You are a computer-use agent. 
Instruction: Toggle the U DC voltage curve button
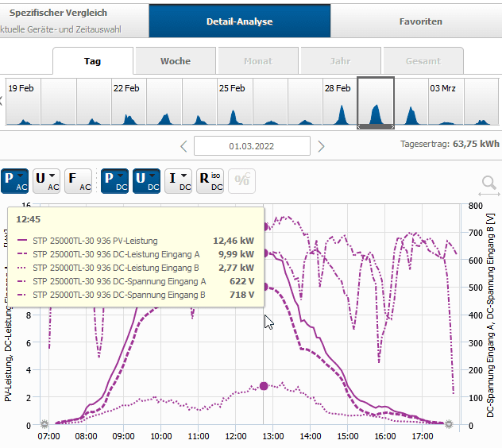point(146,181)
